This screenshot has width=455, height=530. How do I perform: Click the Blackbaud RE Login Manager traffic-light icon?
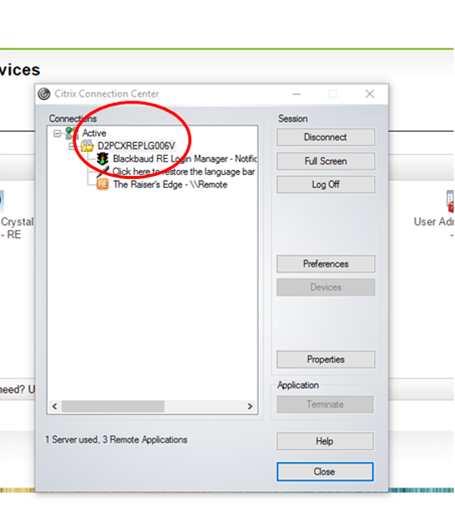coord(103,159)
